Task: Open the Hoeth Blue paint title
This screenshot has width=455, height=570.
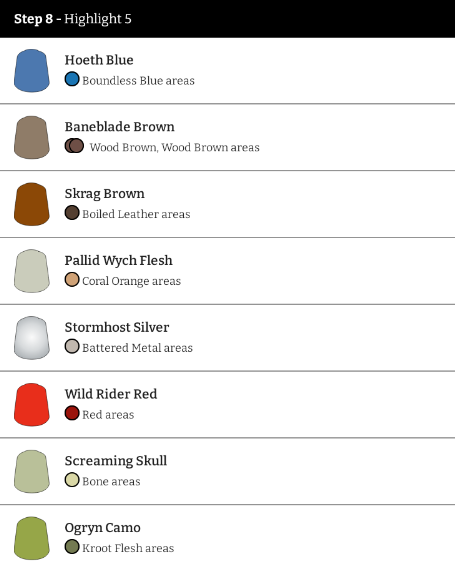Action: (99, 60)
